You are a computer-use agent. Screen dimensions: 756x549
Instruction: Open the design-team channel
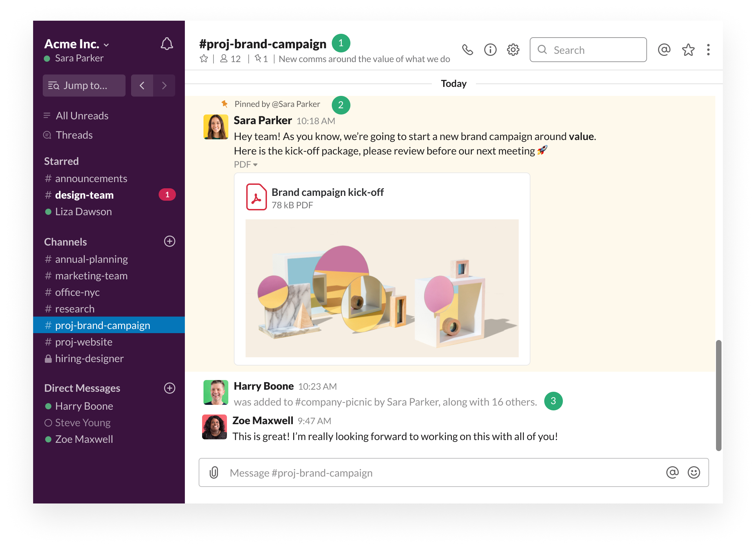coord(84,195)
